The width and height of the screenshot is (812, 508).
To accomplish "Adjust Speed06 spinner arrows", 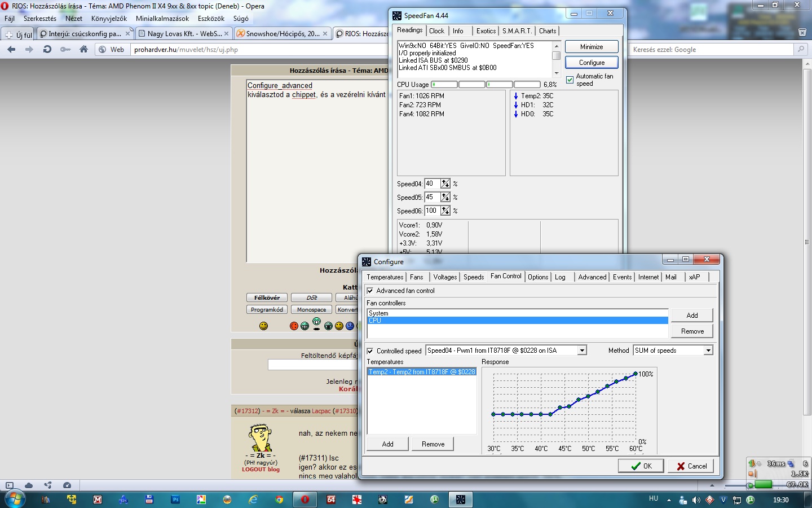I will click(445, 211).
